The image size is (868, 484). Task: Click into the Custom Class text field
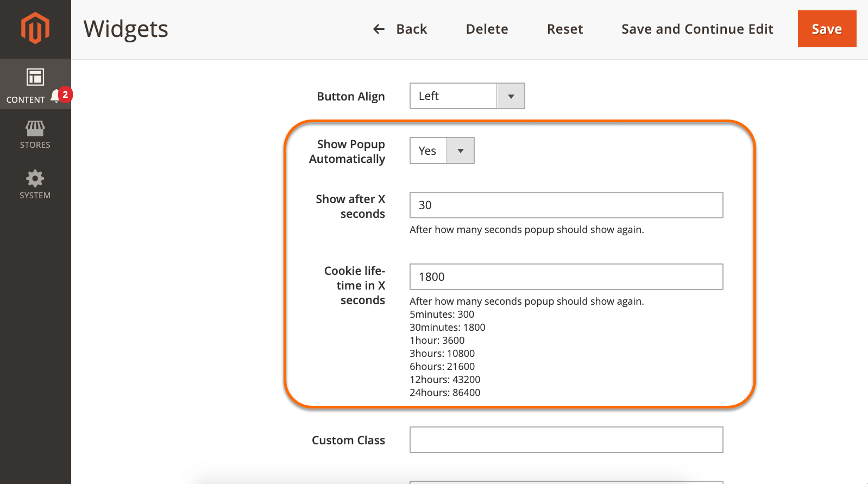(x=566, y=440)
